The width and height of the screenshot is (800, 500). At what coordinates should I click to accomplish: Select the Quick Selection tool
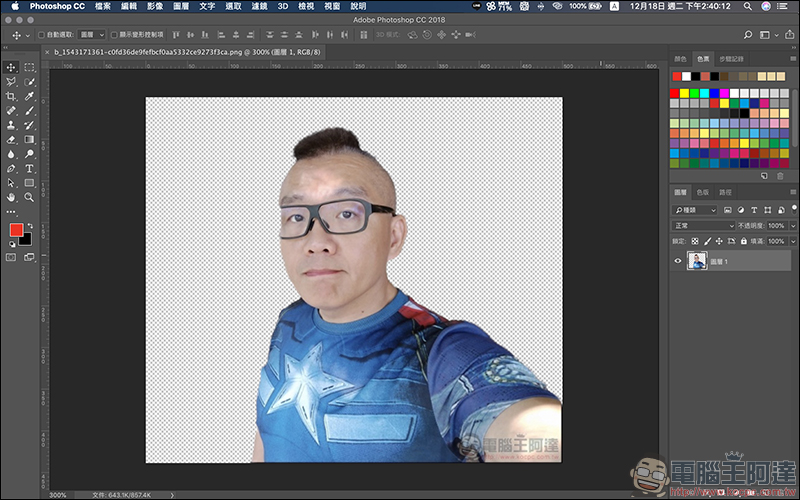pyautogui.click(x=30, y=82)
